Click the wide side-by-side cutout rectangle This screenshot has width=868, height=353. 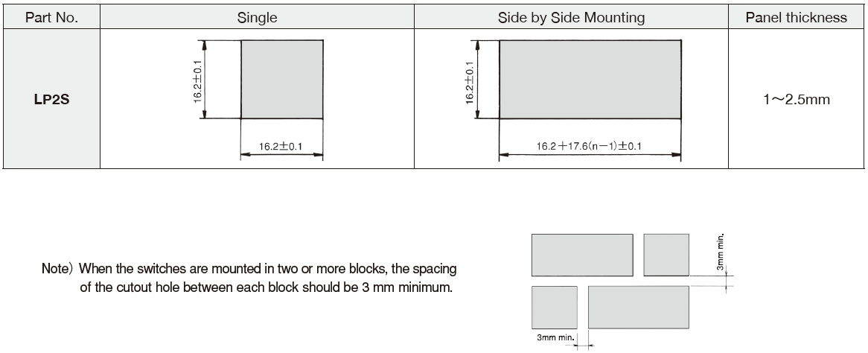pyautogui.click(x=590, y=79)
